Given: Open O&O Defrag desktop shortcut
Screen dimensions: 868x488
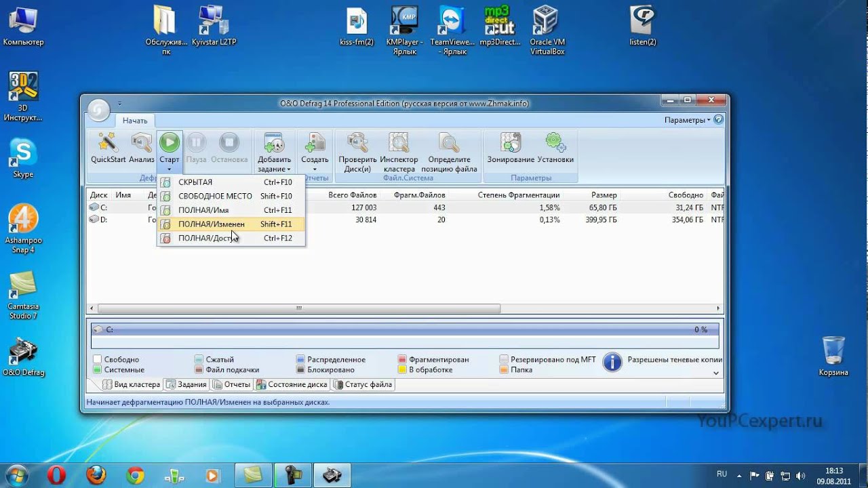Looking at the screenshot, I should (x=23, y=357).
